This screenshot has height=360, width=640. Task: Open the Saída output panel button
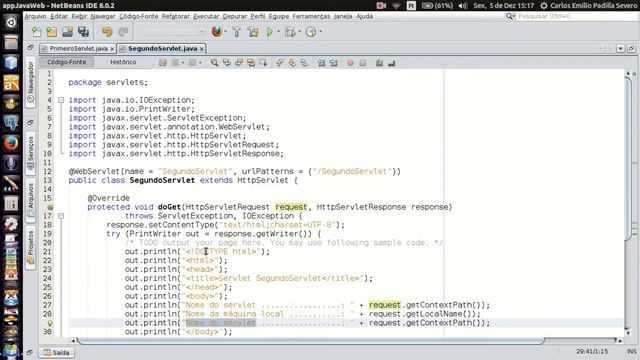57,353
